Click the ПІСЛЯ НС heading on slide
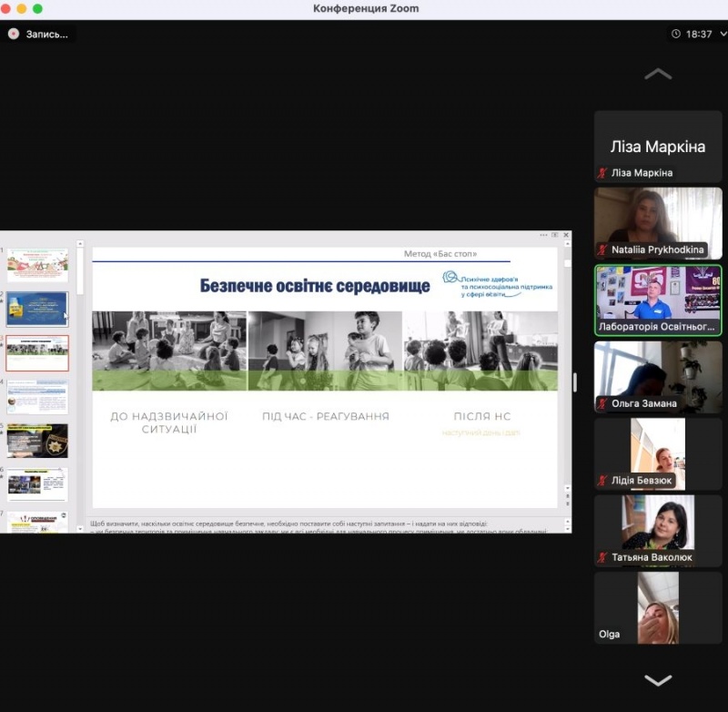Viewport: 728px width, 712px height. pyautogui.click(x=481, y=416)
